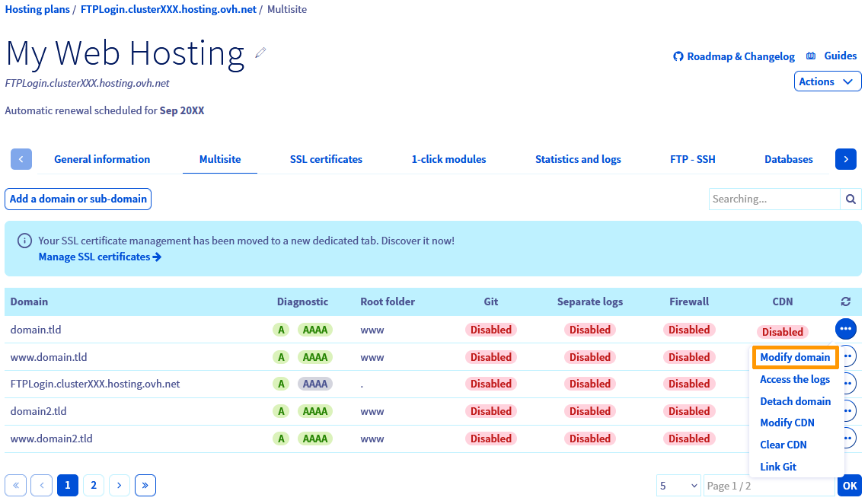Follow the Manage SSL certificates link

click(x=94, y=257)
